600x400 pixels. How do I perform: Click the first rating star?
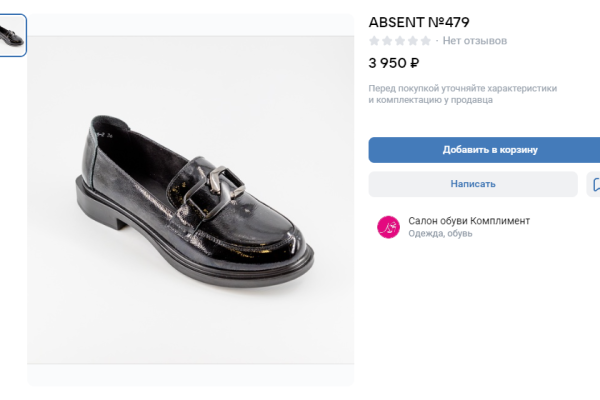pos(375,41)
